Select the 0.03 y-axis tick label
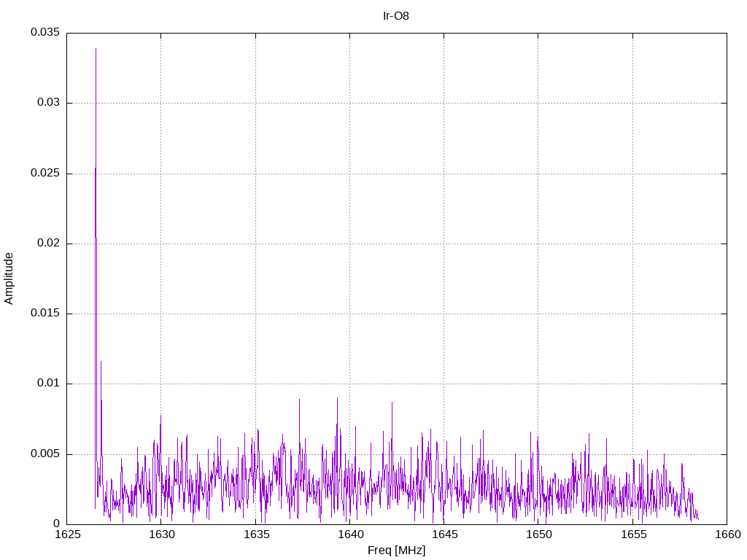Image resolution: width=747 pixels, height=560 pixels. pyautogui.click(x=47, y=103)
